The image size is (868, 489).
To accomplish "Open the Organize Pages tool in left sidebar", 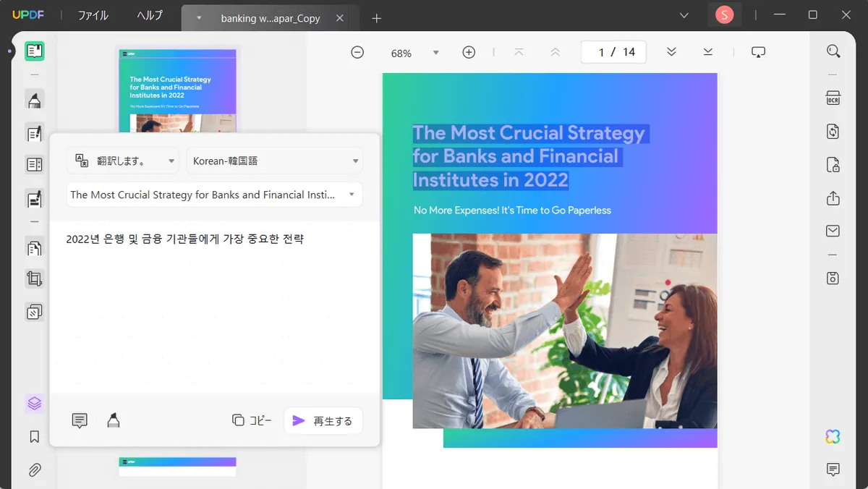I will [34, 247].
